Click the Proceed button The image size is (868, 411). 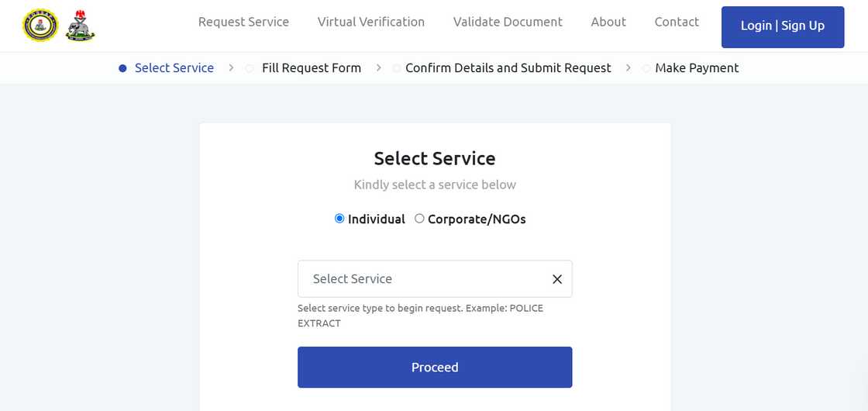point(435,368)
